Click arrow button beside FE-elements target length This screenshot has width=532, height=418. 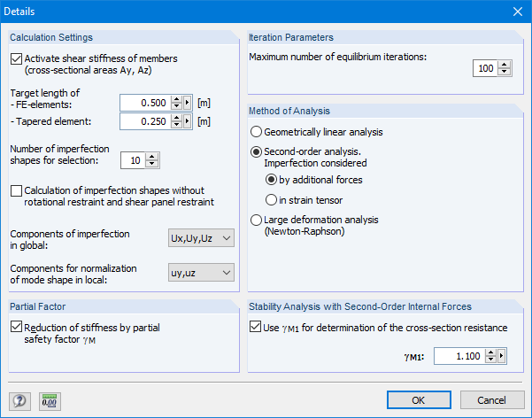(187, 102)
